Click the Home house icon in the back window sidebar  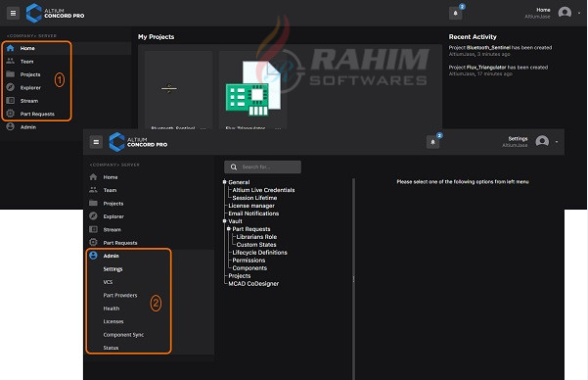click(10, 48)
